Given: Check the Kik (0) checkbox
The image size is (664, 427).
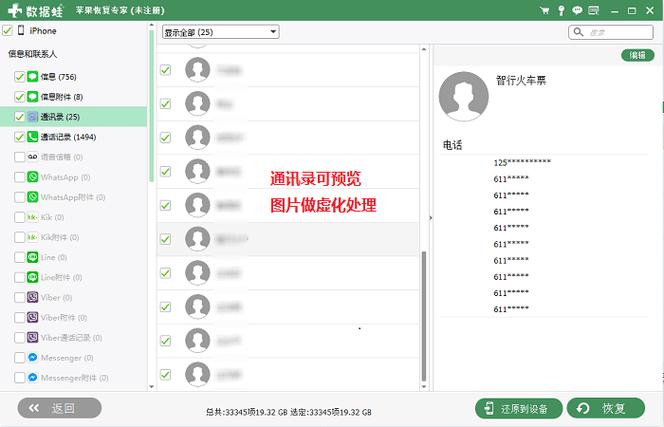Looking at the screenshot, I should click(x=19, y=217).
